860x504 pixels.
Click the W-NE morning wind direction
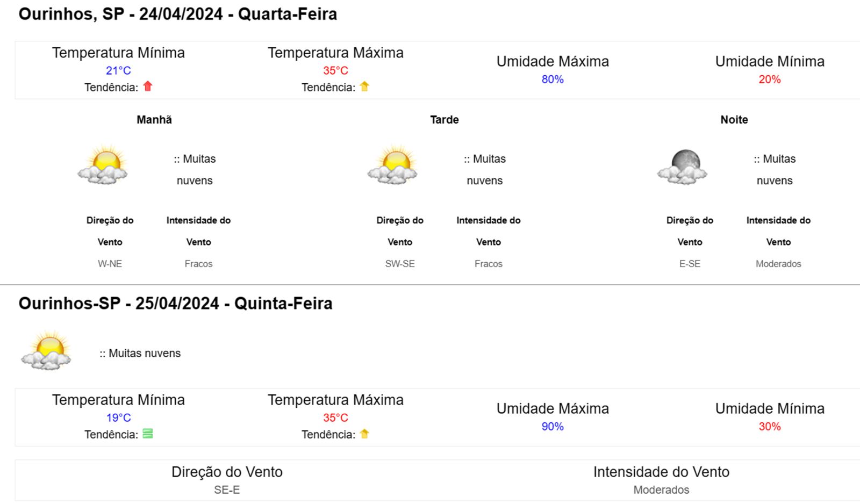(110, 264)
